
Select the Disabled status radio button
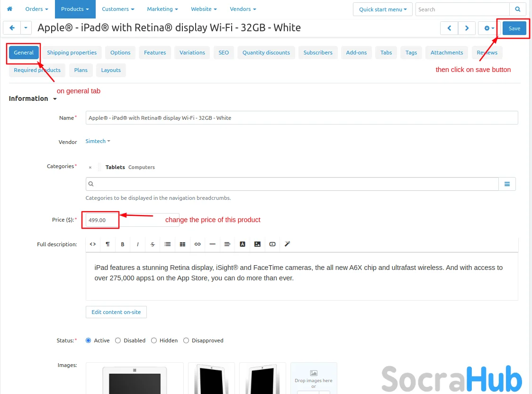click(118, 340)
